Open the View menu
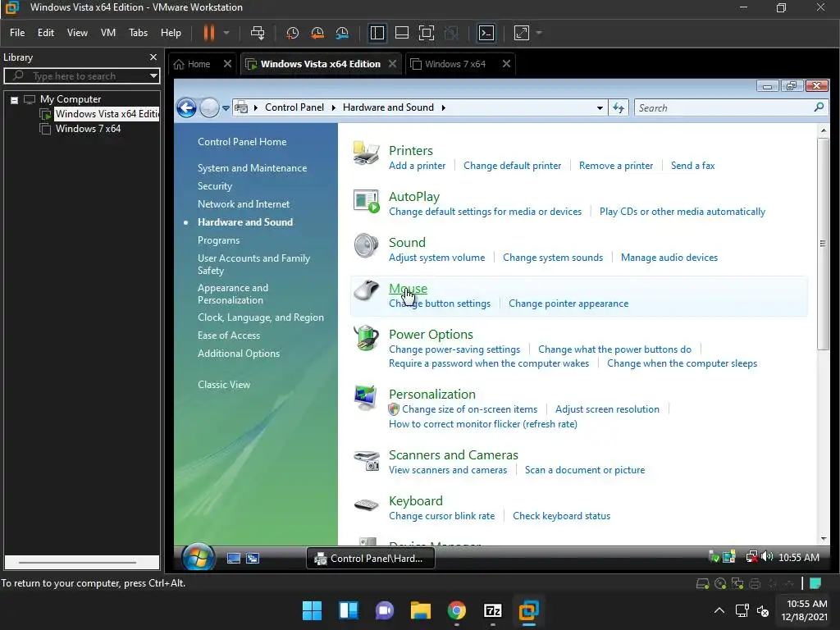Screen dimensions: 840x630 coord(77,33)
